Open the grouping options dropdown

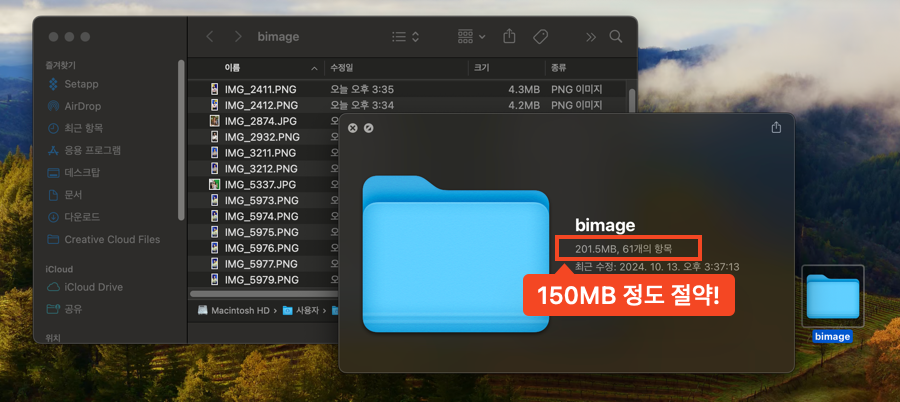tap(471, 37)
